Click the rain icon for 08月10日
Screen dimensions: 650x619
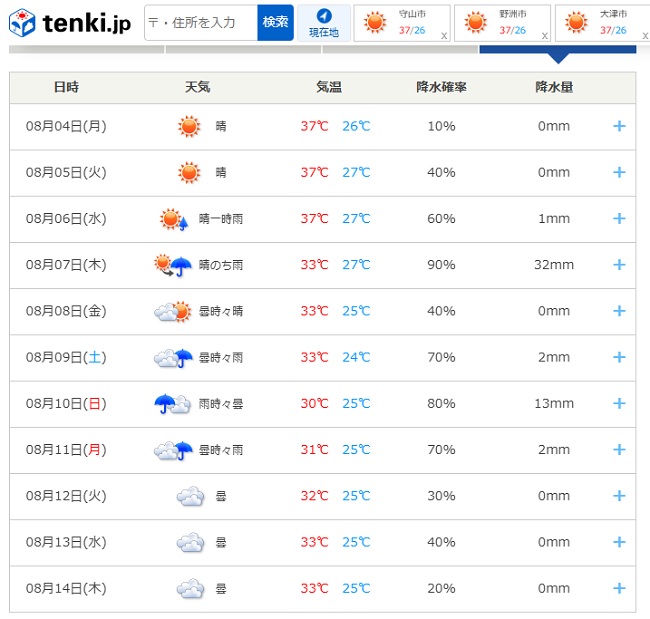173,404
